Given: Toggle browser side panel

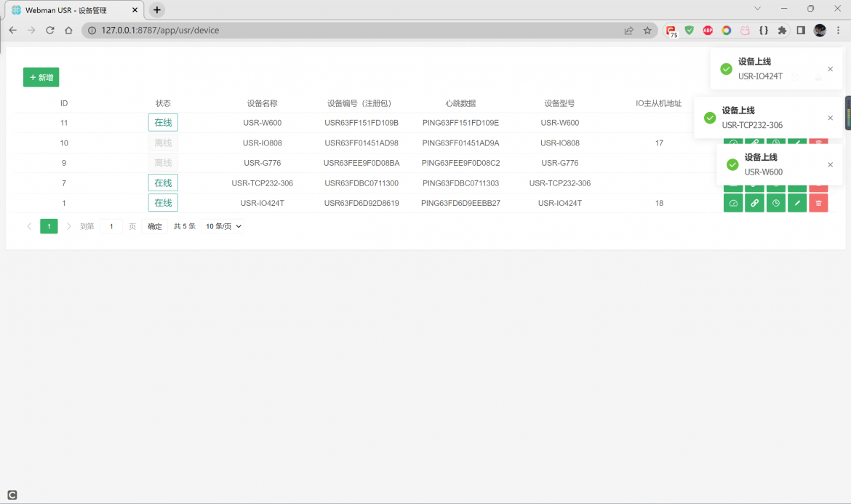Looking at the screenshot, I should 801,31.
